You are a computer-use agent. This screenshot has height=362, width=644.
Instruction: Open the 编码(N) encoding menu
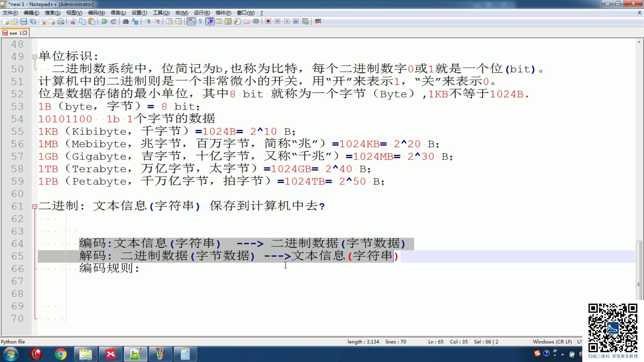pos(96,13)
